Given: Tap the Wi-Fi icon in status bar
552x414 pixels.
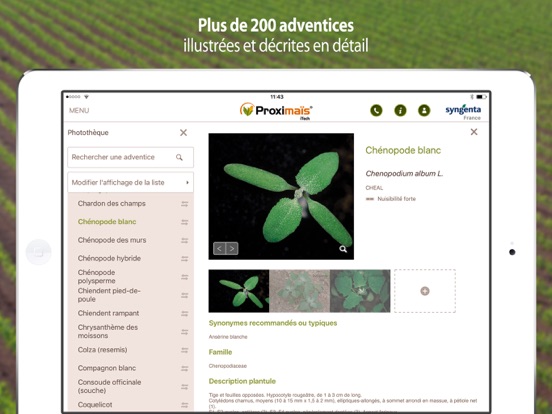Looking at the screenshot, I should point(86,96).
